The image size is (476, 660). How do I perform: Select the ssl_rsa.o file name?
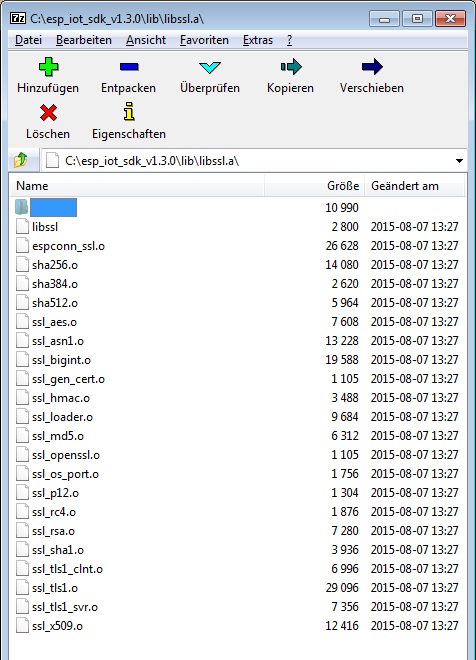(x=53, y=531)
